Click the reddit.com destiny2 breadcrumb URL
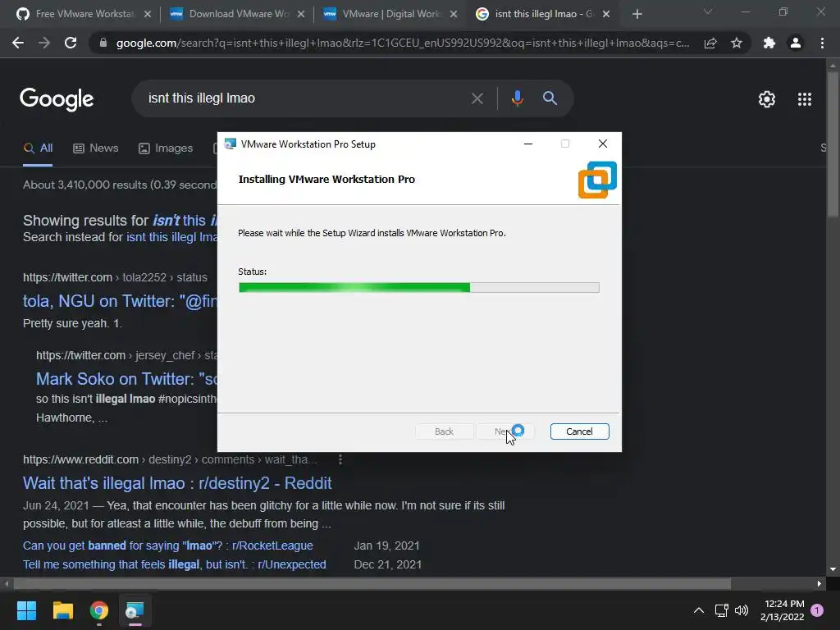This screenshot has width=840, height=630. pyautogui.click(x=171, y=459)
